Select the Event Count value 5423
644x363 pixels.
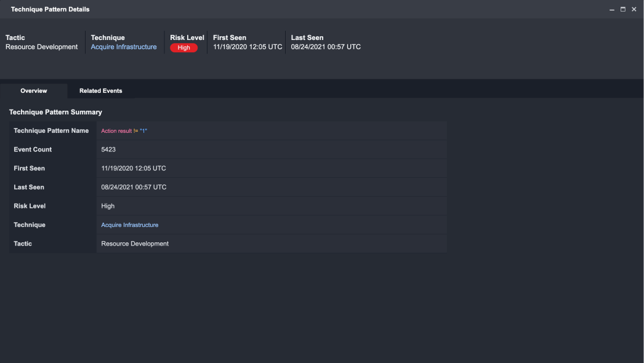pyautogui.click(x=108, y=150)
